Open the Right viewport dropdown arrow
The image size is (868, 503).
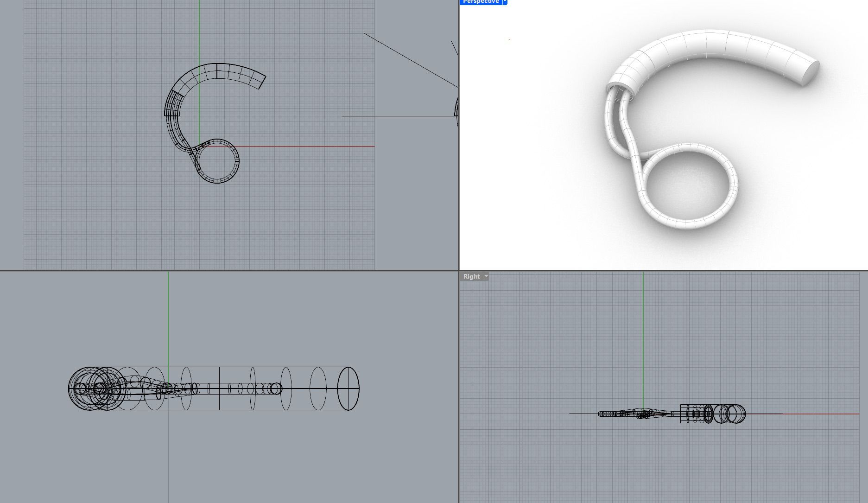(x=486, y=276)
